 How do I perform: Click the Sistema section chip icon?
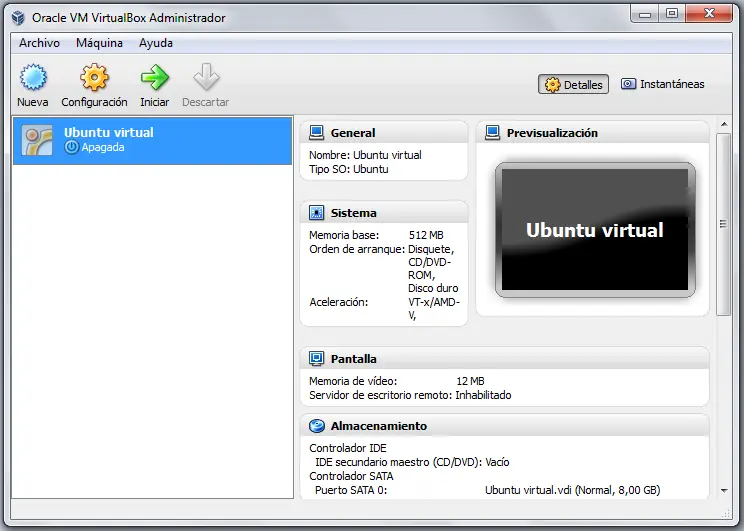tap(316, 213)
